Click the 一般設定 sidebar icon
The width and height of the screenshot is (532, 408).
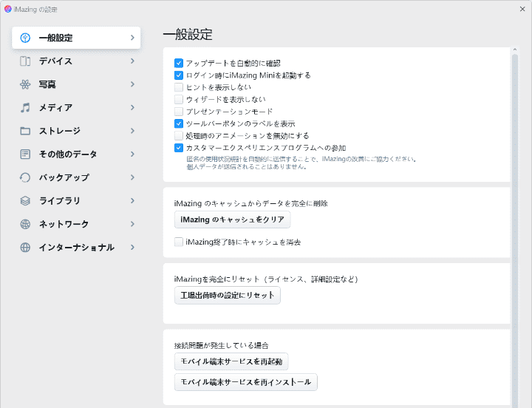click(x=25, y=38)
